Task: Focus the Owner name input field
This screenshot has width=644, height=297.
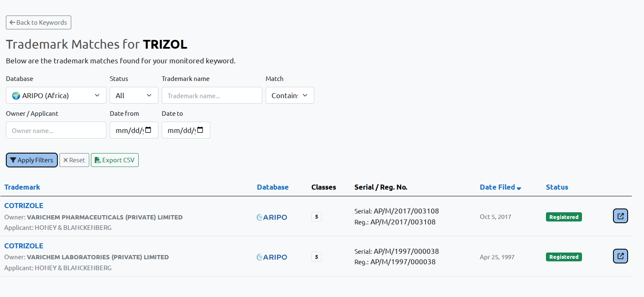Action: click(x=56, y=130)
